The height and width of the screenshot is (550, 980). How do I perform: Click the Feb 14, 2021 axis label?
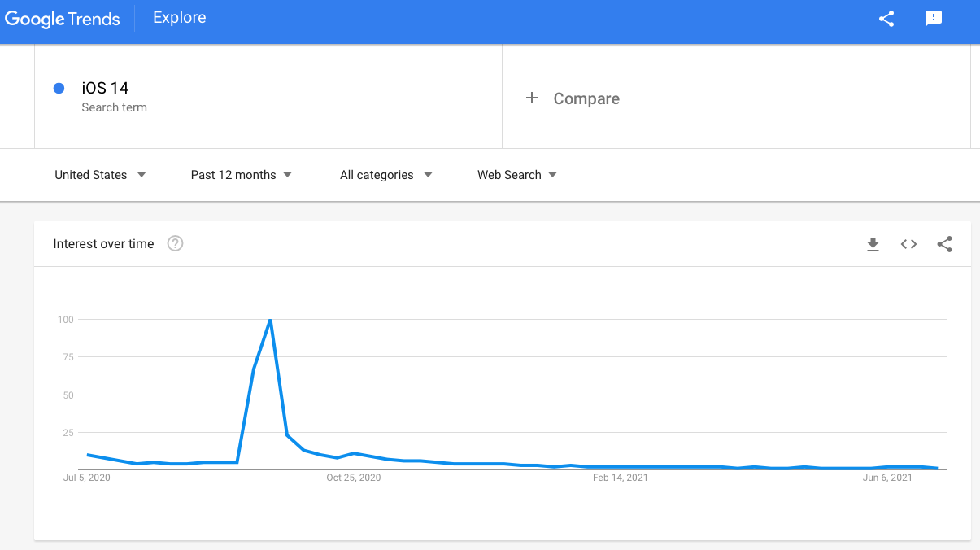621,478
